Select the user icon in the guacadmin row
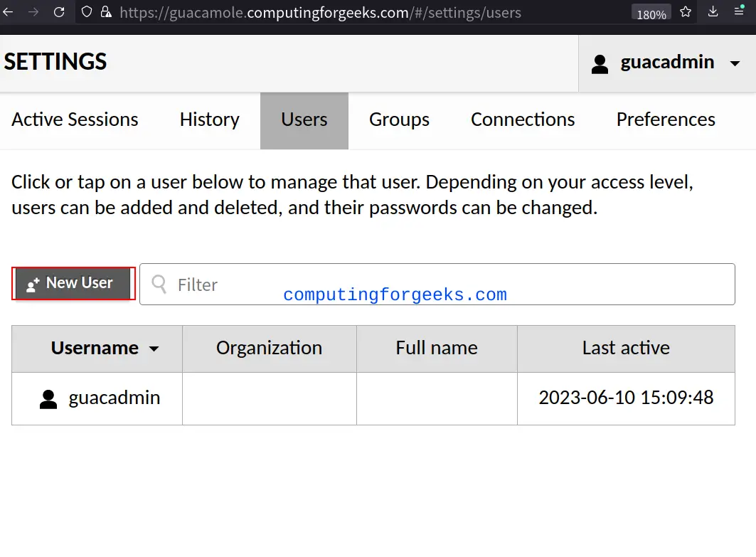Screen dimensions: 756x557 (x=47, y=398)
